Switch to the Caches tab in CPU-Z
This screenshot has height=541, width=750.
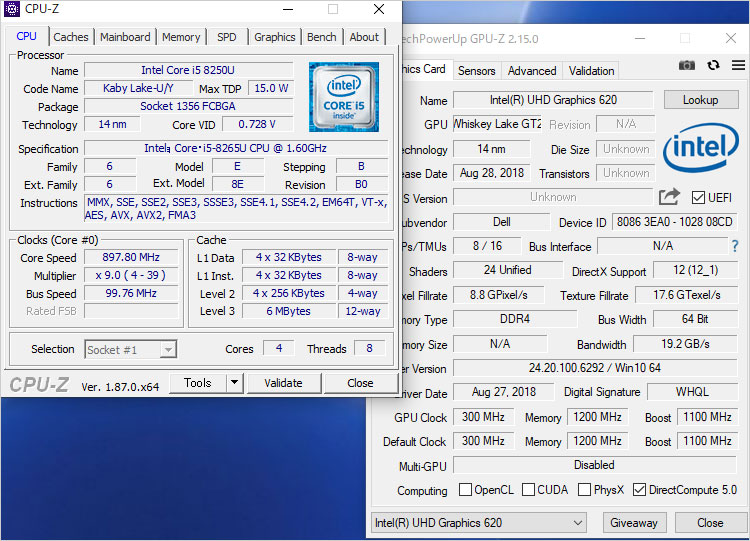[71, 37]
